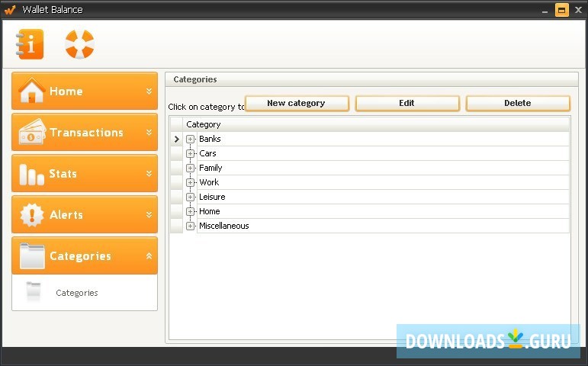
Task: Open the Home sidebar menu
Action: coord(85,91)
